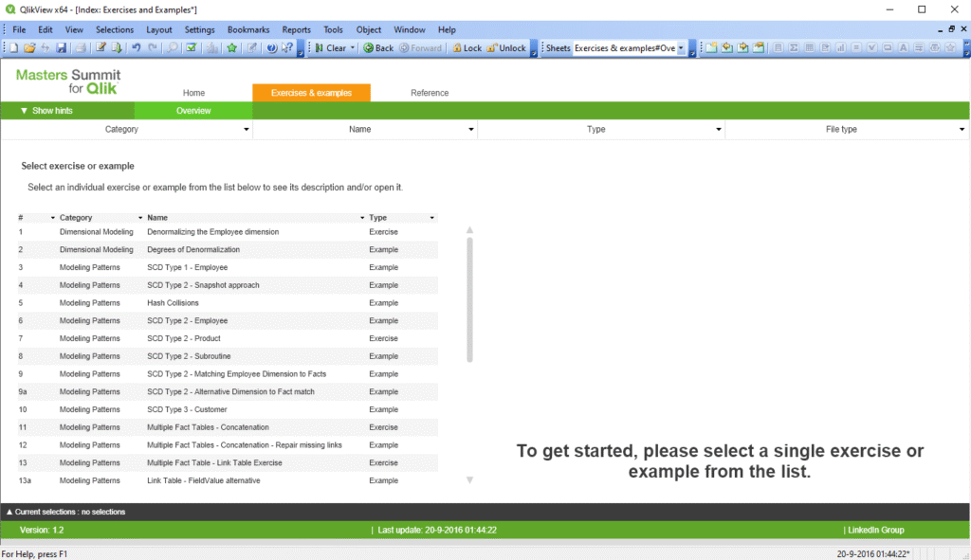Image resolution: width=971 pixels, height=560 pixels.
Task: Switch to the Reference tab
Action: (x=430, y=92)
